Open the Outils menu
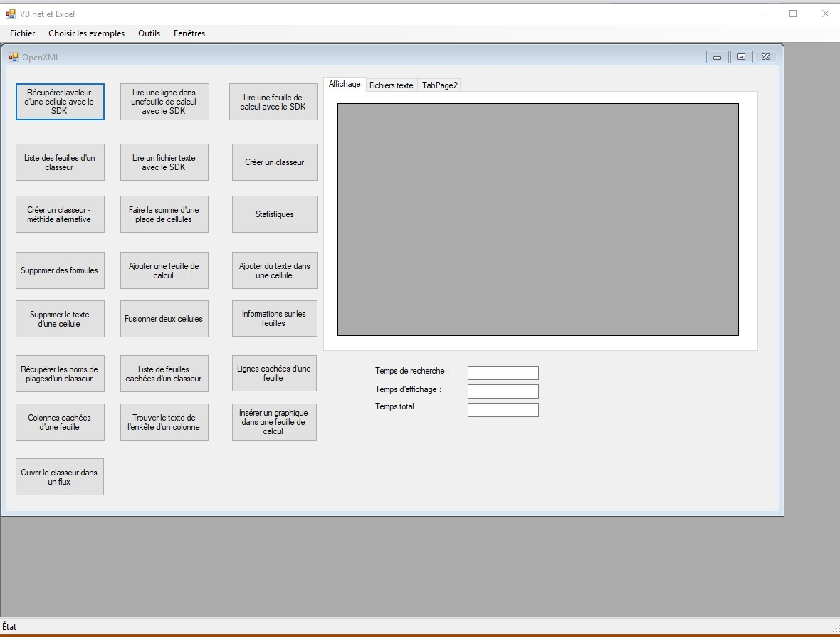 [x=149, y=33]
